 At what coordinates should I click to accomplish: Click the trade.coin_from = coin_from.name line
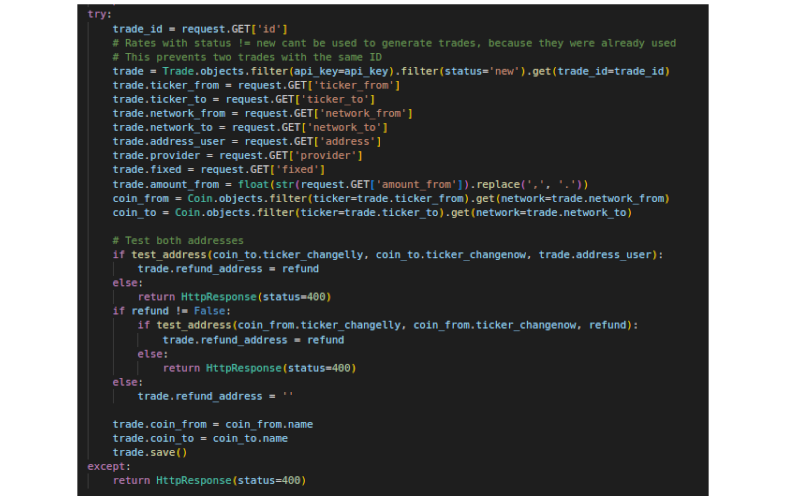tap(213, 424)
